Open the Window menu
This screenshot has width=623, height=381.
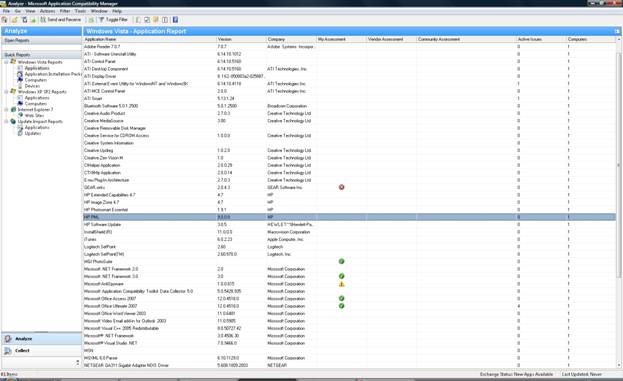[99, 11]
